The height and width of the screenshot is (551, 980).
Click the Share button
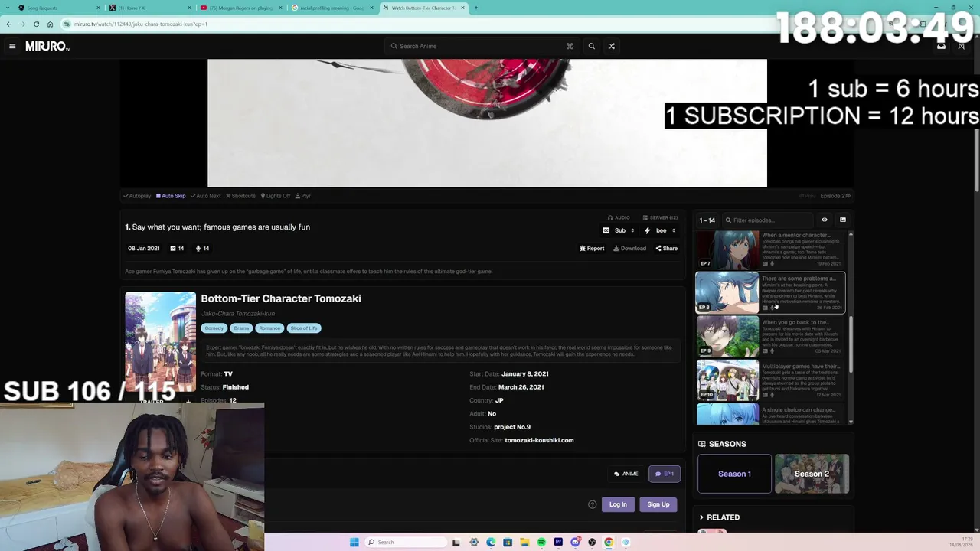click(x=666, y=249)
